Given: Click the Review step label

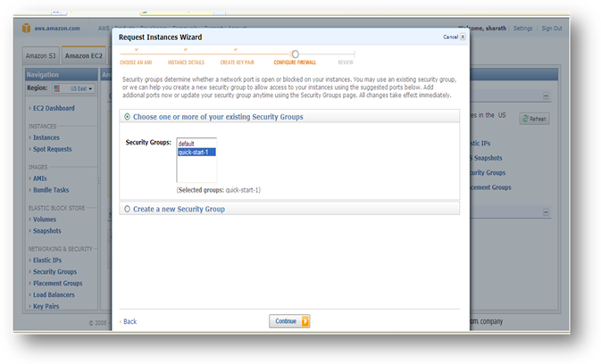Looking at the screenshot, I should (346, 62).
